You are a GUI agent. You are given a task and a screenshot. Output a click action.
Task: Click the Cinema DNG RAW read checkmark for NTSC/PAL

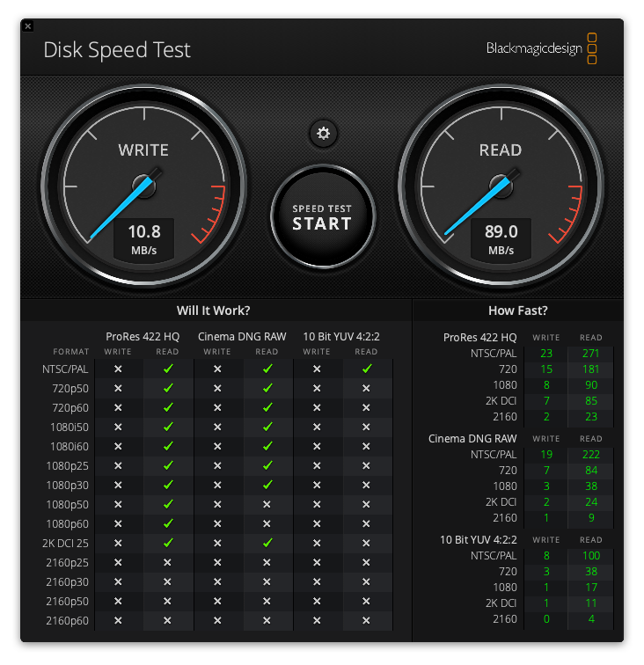tap(267, 369)
